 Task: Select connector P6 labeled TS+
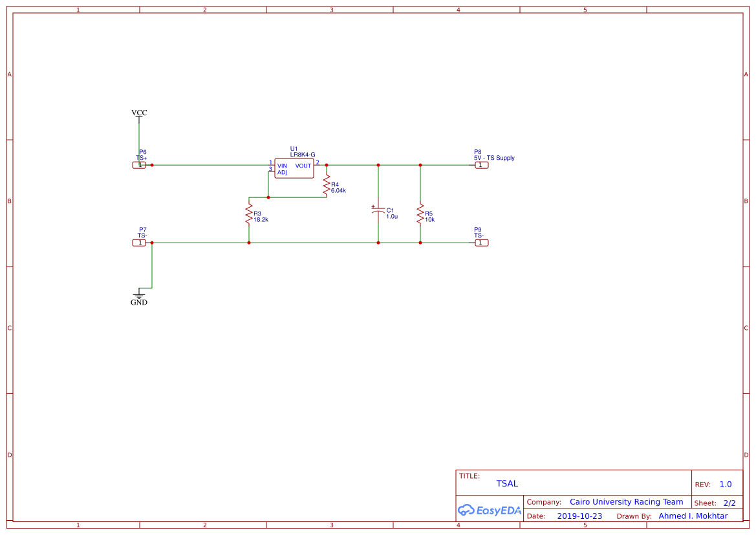click(140, 164)
